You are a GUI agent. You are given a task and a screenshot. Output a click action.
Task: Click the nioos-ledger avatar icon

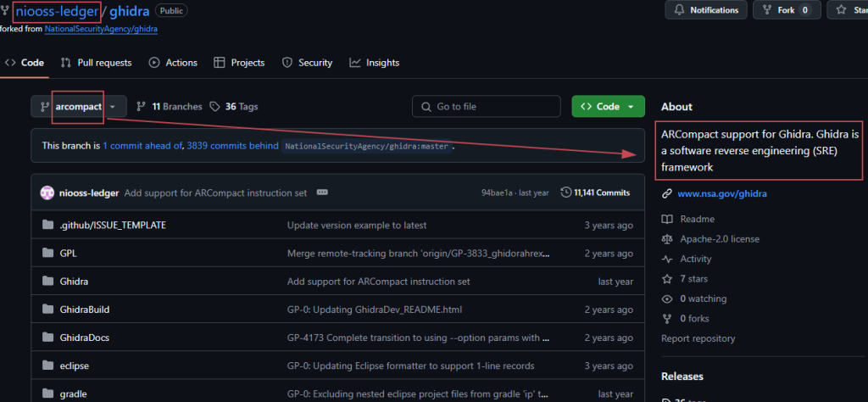pos(47,193)
